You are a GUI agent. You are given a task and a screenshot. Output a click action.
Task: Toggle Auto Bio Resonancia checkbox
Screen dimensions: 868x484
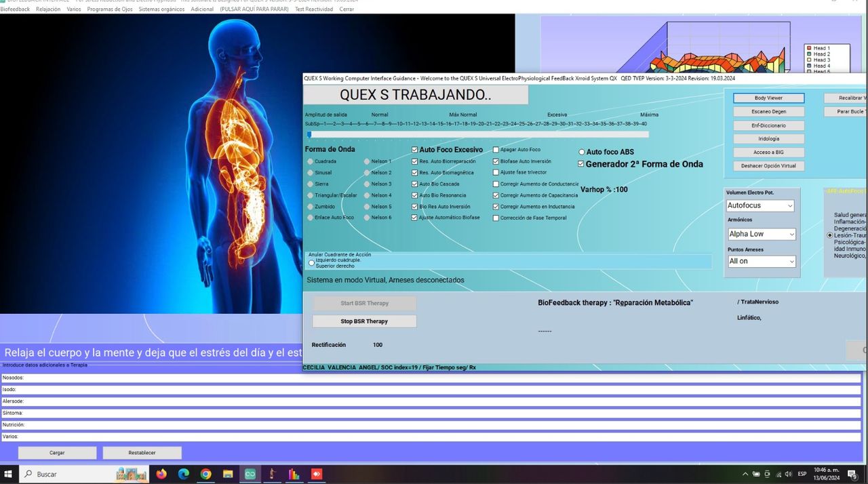pos(415,195)
